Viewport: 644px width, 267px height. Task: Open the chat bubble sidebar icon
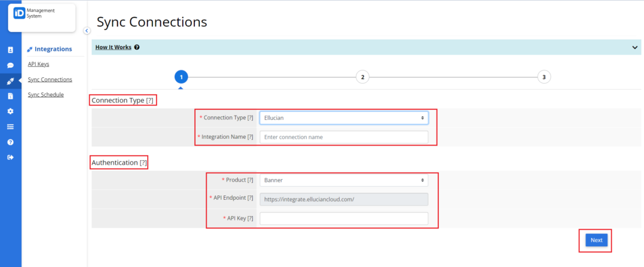(11, 65)
